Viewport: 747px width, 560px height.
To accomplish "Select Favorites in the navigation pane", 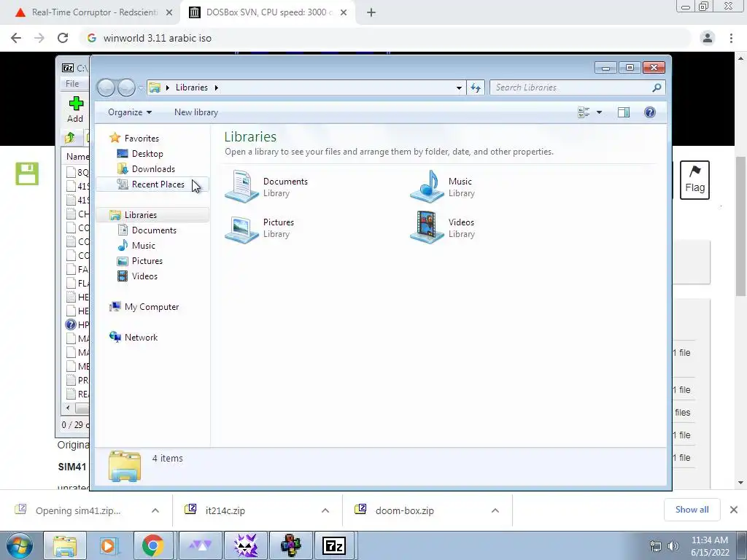I will [142, 138].
